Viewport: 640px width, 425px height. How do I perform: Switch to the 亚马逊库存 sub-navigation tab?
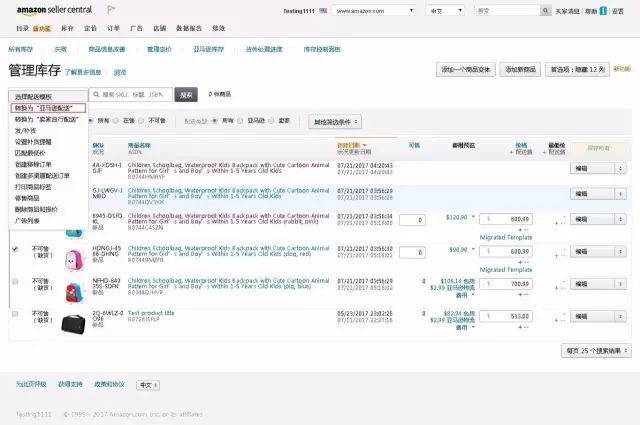coord(208,49)
